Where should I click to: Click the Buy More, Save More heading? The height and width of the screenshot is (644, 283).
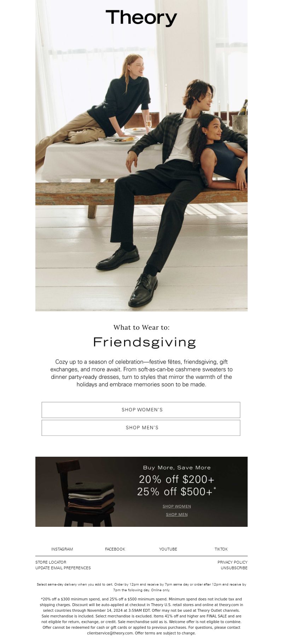coord(177,468)
